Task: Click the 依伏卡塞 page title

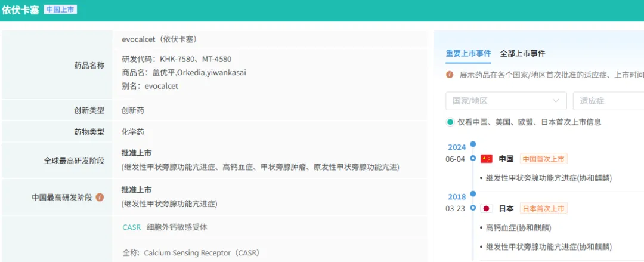Action: tap(20, 10)
